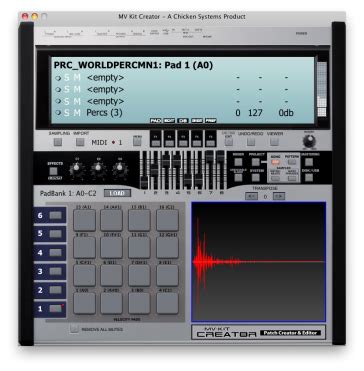Click the square button right of MIDI 1

(137, 142)
